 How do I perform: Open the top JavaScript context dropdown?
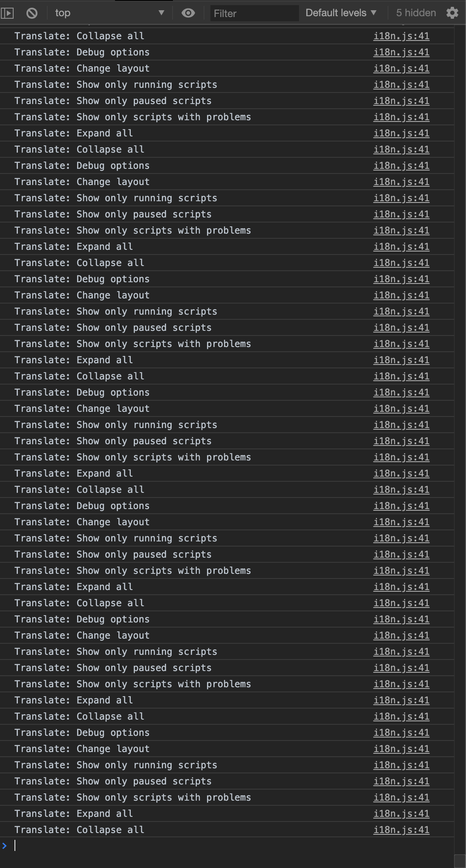tap(109, 13)
